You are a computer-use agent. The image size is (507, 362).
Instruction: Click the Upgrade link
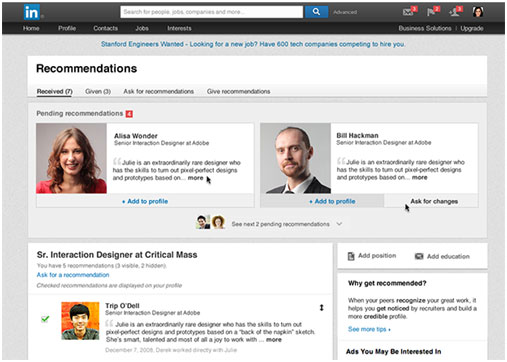pyautogui.click(x=472, y=28)
